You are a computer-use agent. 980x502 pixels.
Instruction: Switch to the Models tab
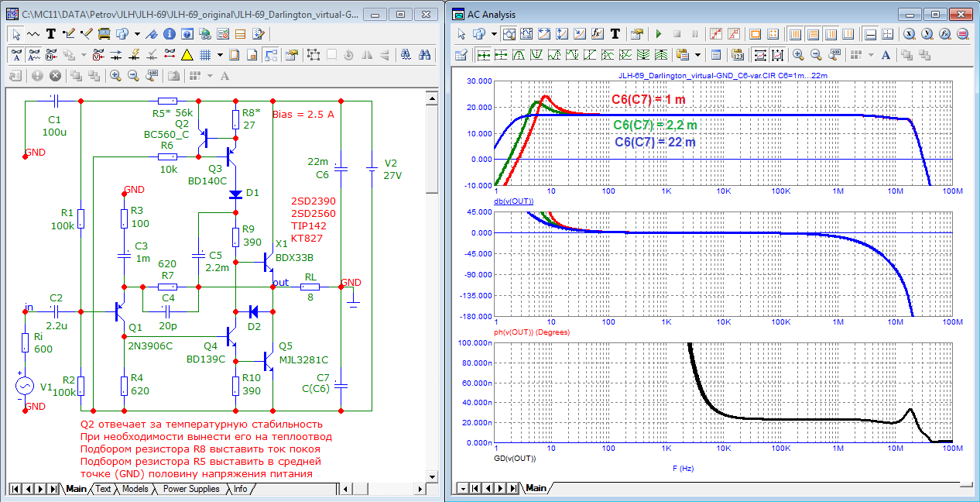[135, 489]
